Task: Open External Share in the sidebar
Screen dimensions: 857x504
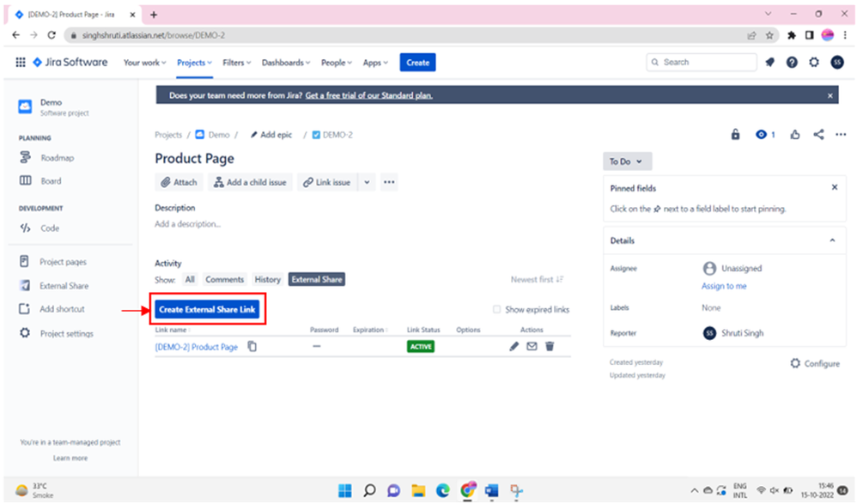Action: click(x=64, y=286)
